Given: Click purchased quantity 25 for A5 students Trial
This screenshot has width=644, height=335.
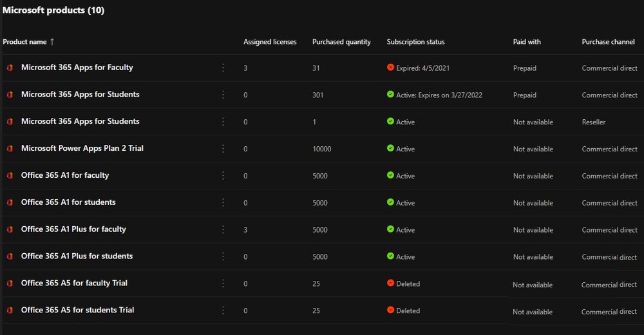Looking at the screenshot, I should pos(316,311).
